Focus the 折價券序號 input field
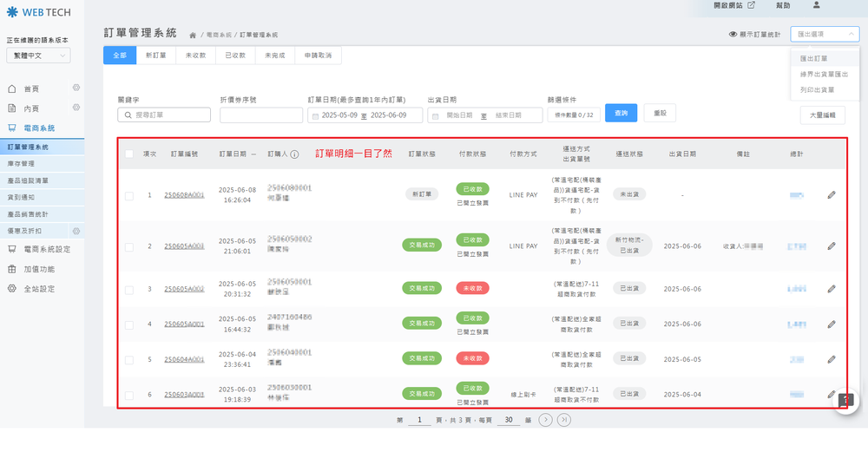Image resolution: width=868 pixels, height=452 pixels. [x=261, y=115]
